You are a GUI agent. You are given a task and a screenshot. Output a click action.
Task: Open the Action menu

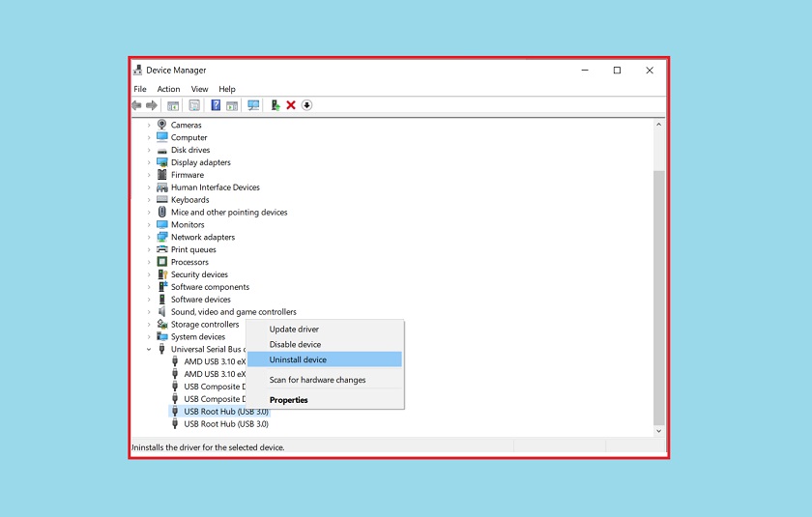[x=168, y=89]
